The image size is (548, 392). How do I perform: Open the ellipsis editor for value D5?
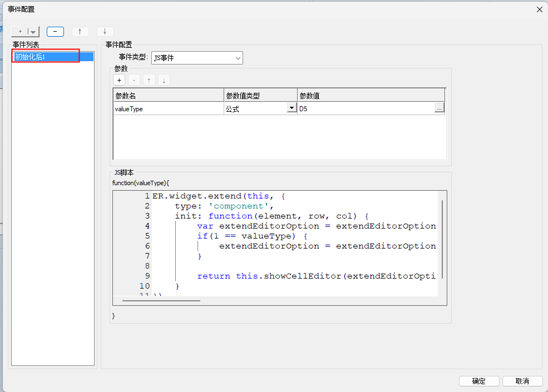(439, 108)
